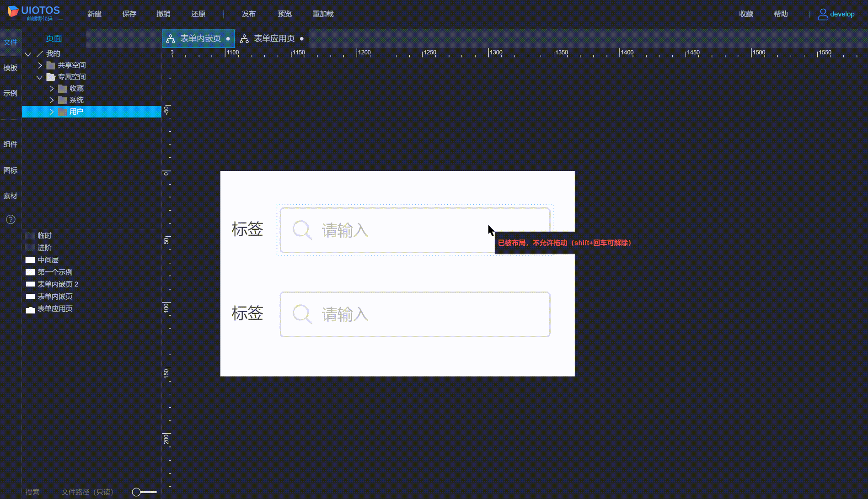Screen dimensions: 868x499
Task: Open the 素材 assets panel
Action: [11, 196]
